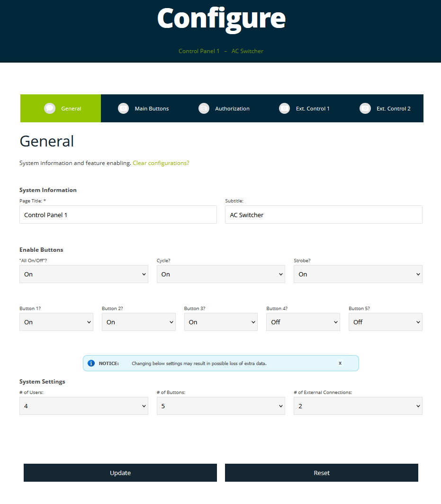The width and height of the screenshot is (441, 504).
Task: Click the General tab speech bubble icon
Action: (50, 109)
